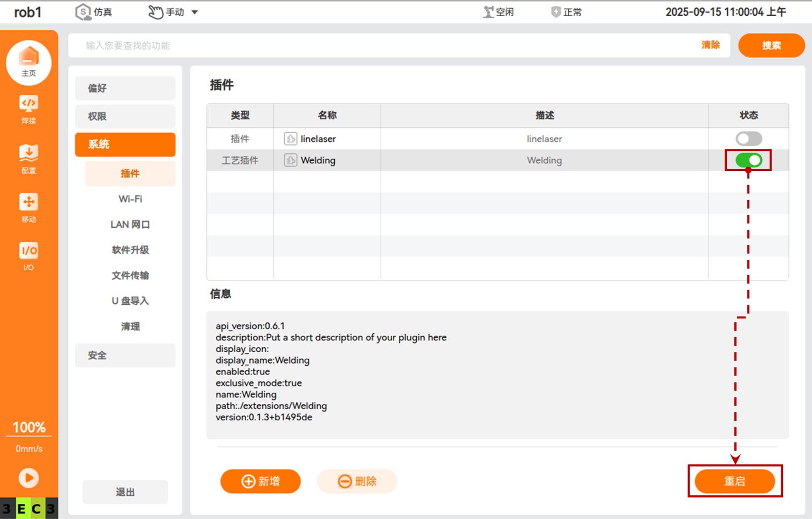Click the 新增 add plugin button

click(x=260, y=481)
